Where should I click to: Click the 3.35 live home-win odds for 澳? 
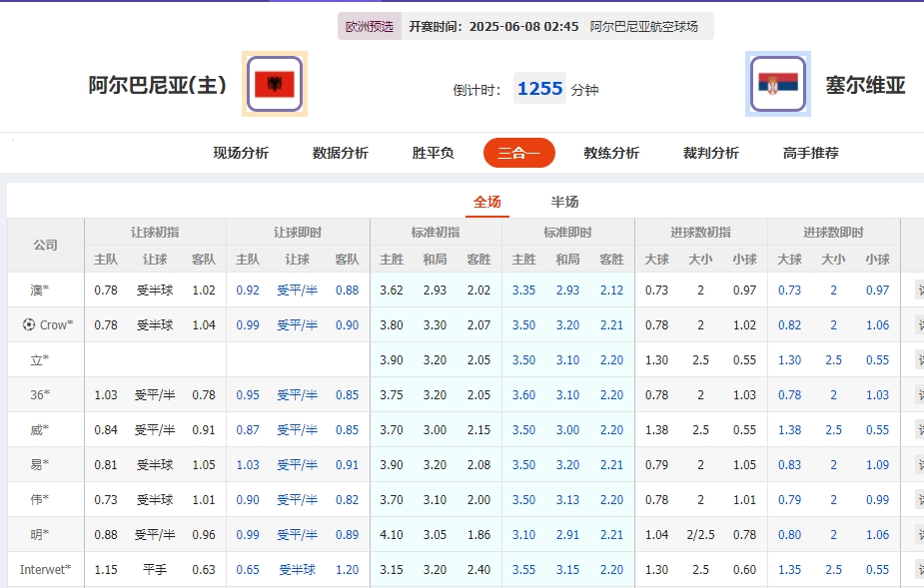pos(523,290)
